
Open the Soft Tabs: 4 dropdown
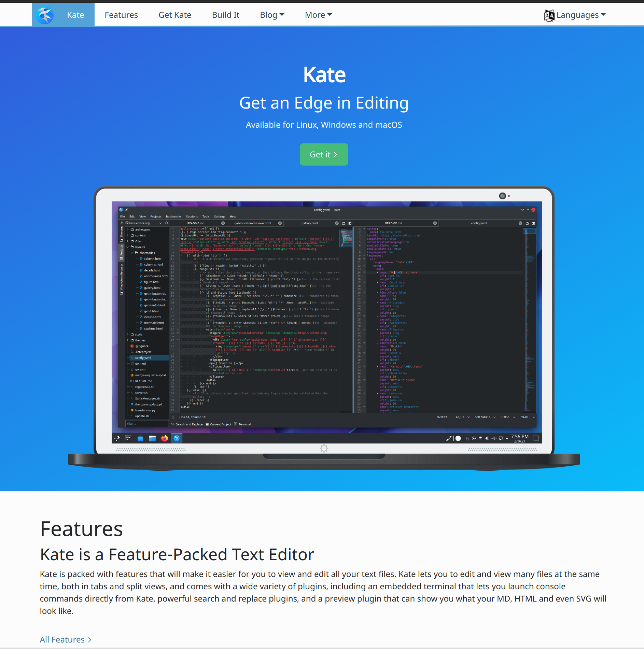[485, 417]
